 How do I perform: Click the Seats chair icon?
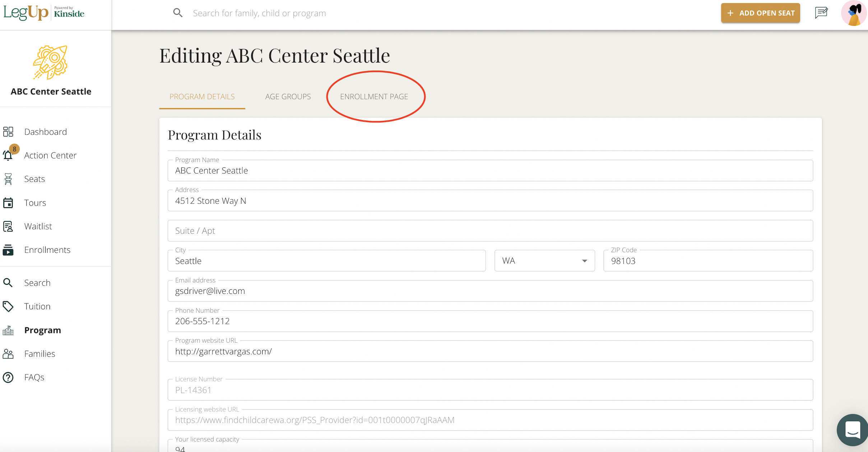pos(8,179)
